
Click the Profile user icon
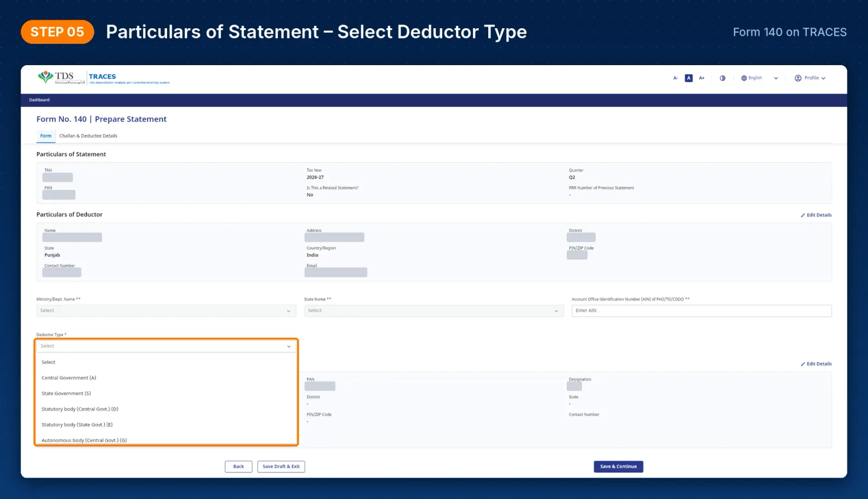tap(798, 78)
